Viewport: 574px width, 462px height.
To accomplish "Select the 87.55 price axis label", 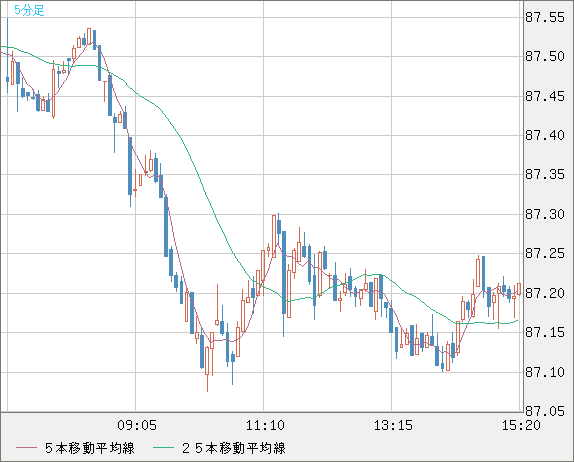I will click(545, 17).
